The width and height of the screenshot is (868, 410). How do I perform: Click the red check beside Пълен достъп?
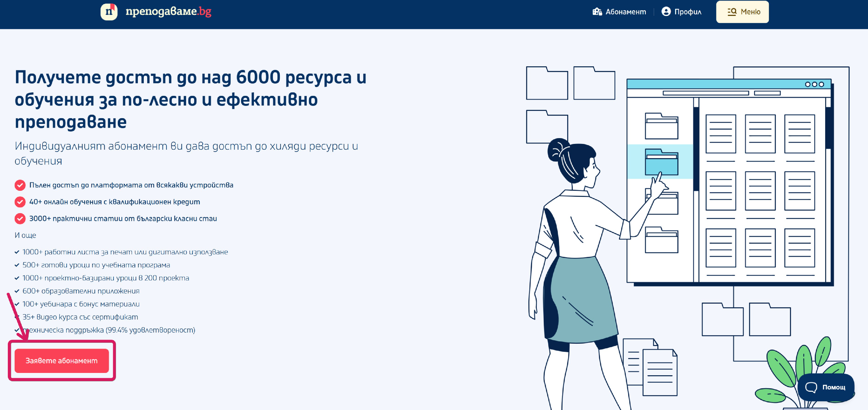click(20, 185)
